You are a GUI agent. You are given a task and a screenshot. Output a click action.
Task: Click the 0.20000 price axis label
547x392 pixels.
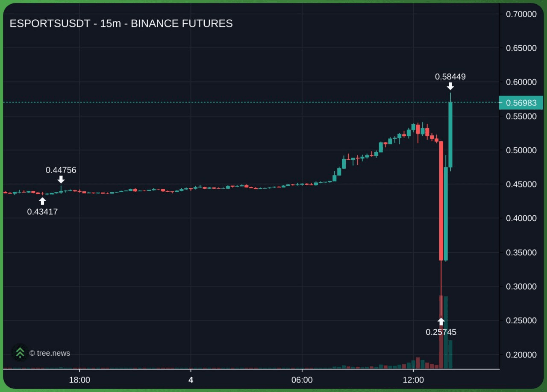coord(521,355)
